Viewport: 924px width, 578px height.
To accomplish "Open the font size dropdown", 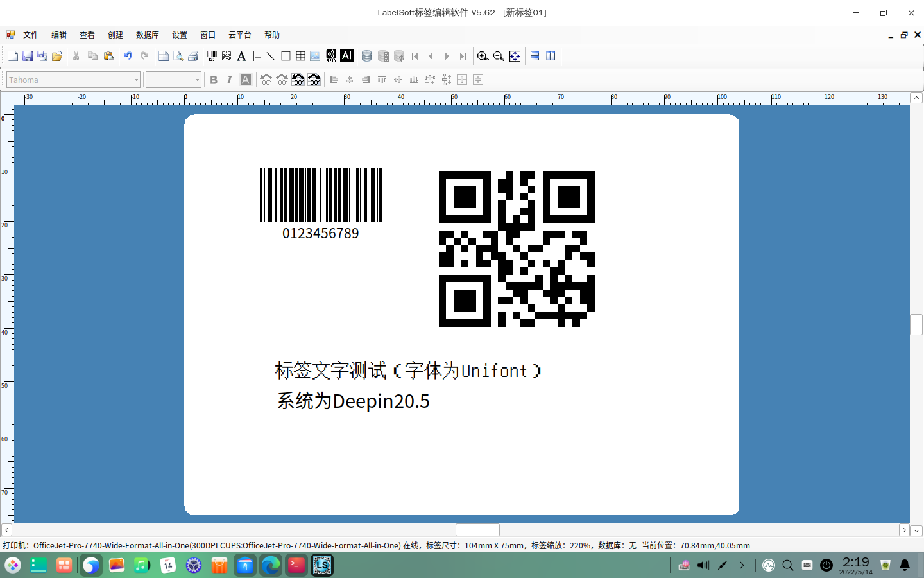I will [196, 80].
